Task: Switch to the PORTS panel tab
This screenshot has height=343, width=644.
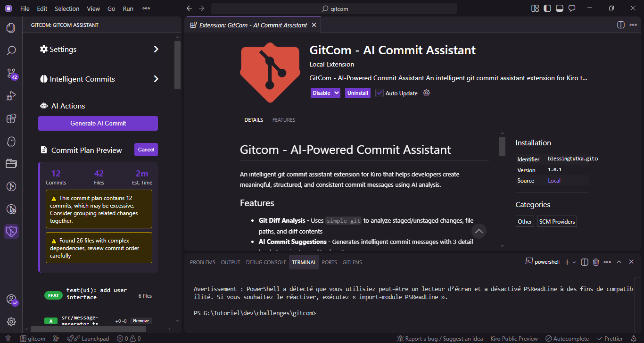Action: tap(329, 262)
